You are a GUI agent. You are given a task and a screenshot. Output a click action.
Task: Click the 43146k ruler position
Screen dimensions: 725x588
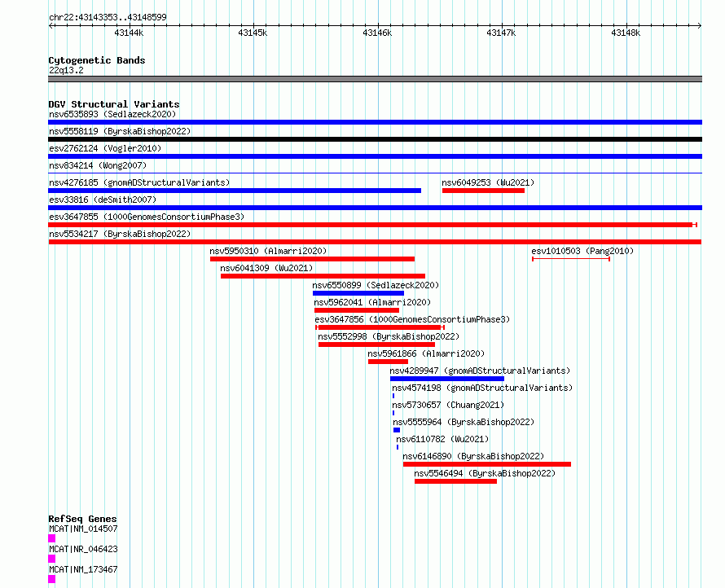point(377,33)
